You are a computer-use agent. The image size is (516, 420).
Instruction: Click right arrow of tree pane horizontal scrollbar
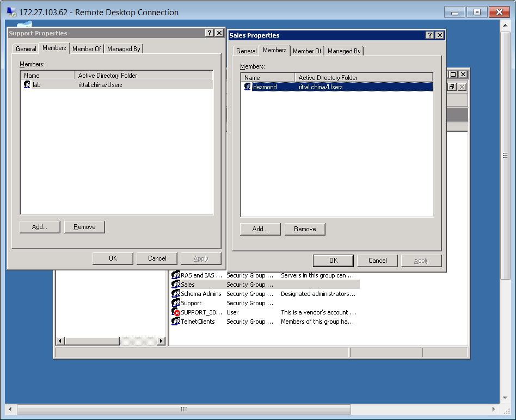(161, 341)
